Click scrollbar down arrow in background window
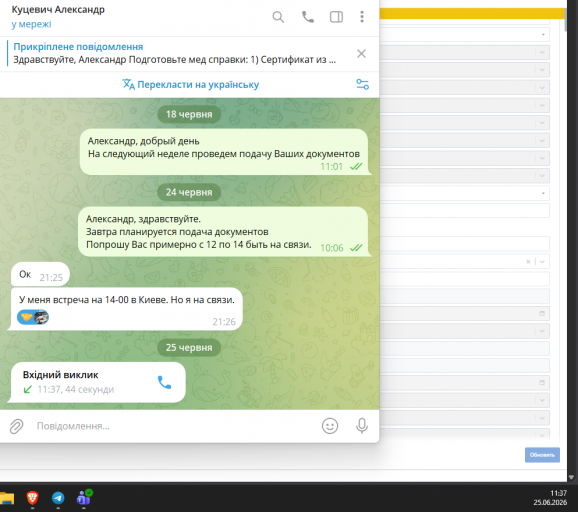 click(x=571, y=477)
